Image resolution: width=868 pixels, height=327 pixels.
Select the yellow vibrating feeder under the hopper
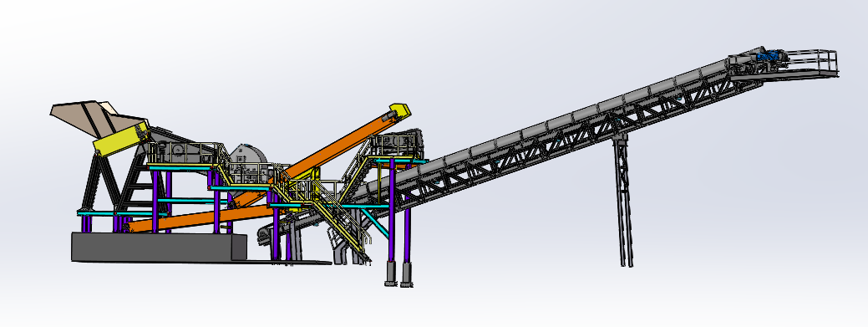point(121,139)
